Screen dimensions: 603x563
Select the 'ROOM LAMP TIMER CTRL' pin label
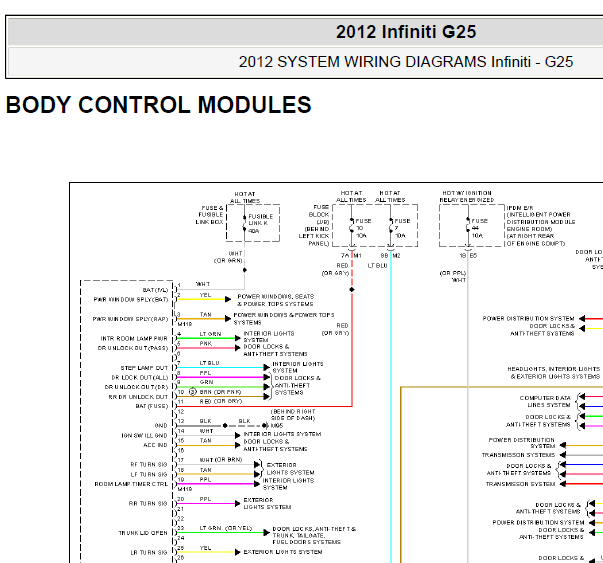(131, 484)
